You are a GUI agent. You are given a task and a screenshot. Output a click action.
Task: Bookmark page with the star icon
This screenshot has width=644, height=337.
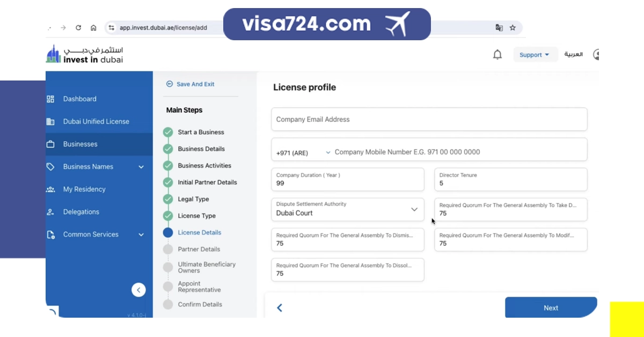[513, 28]
